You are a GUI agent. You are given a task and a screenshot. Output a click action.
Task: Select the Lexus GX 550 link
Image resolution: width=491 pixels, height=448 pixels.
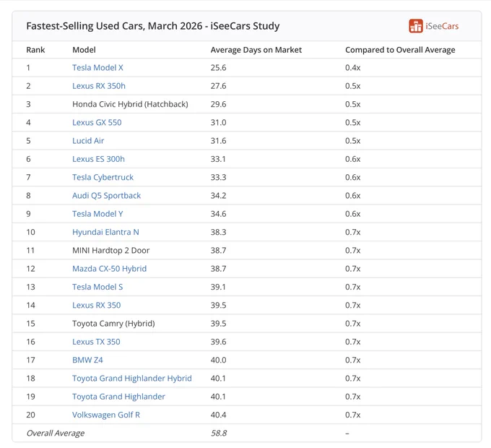tap(97, 123)
